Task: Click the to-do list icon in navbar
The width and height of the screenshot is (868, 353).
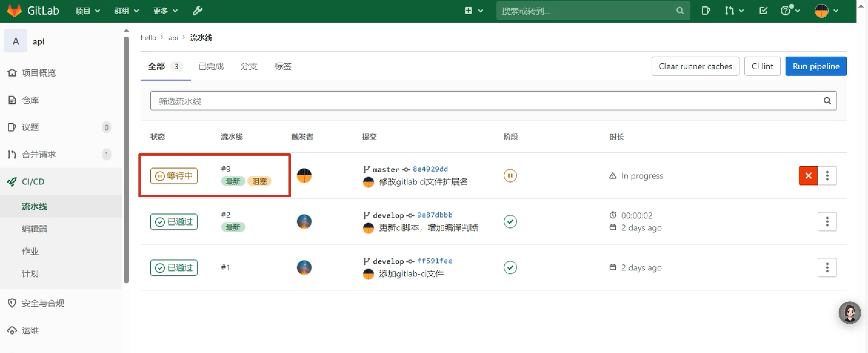Action: coord(763,11)
